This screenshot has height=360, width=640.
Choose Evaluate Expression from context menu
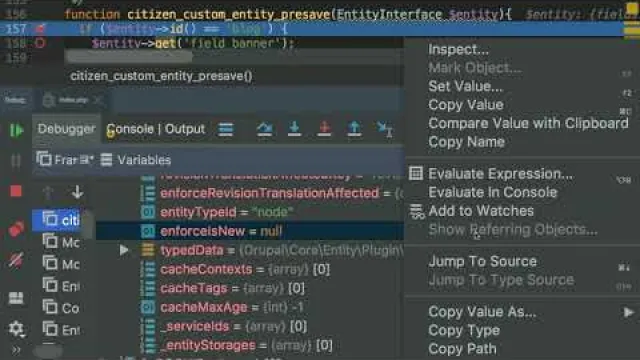click(500, 174)
